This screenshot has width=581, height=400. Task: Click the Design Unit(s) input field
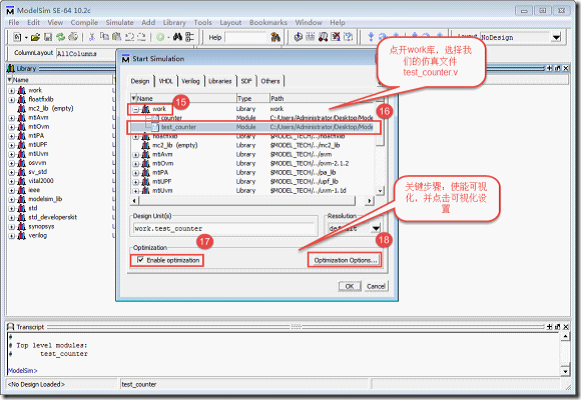225,229
